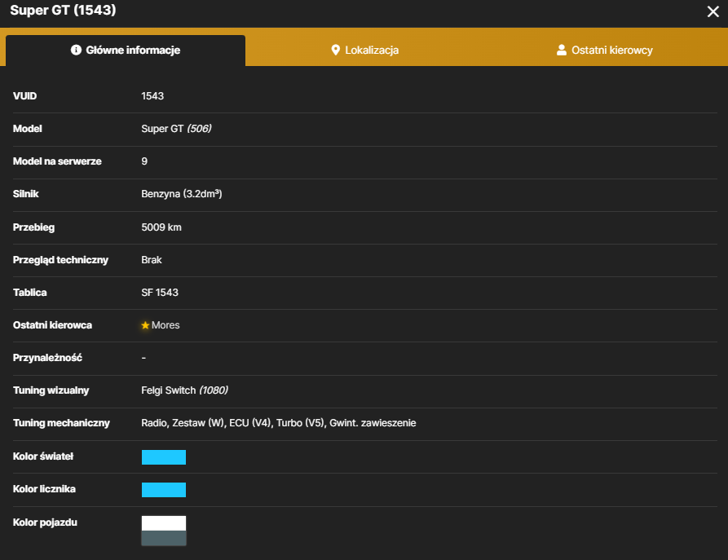Click the gold star next to Mores
The width and height of the screenshot is (728, 560).
[145, 325]
